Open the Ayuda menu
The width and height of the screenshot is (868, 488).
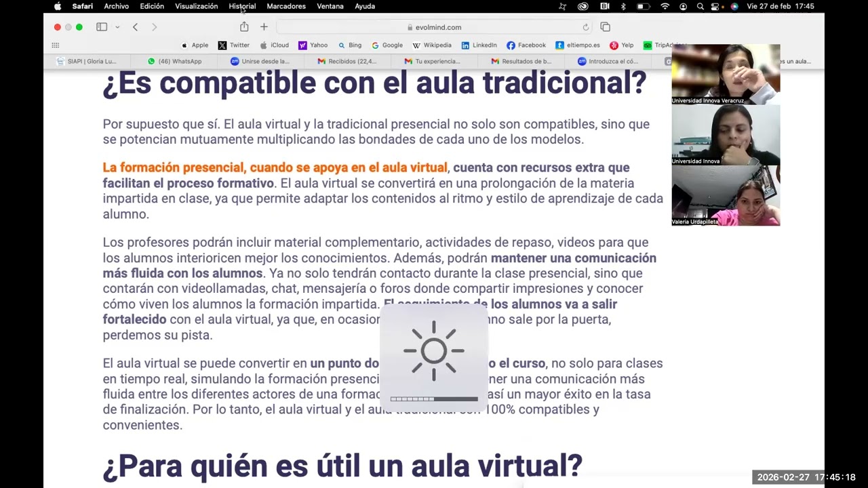pos(365,6)
